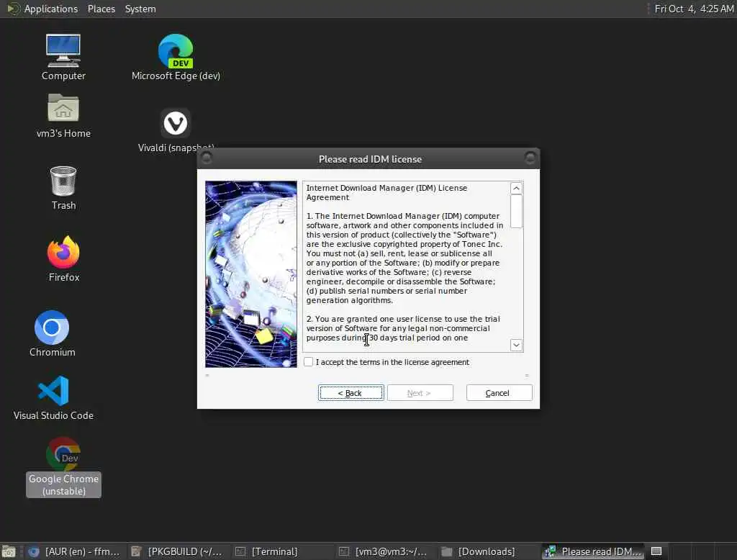737x560 pixels.
Task: Open the Places menu
Action: click(101, 9)
